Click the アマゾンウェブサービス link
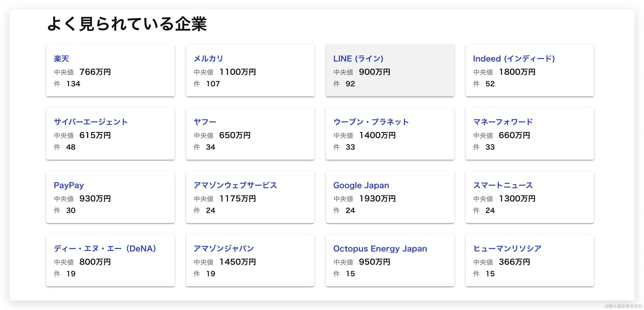 [235, 185]
